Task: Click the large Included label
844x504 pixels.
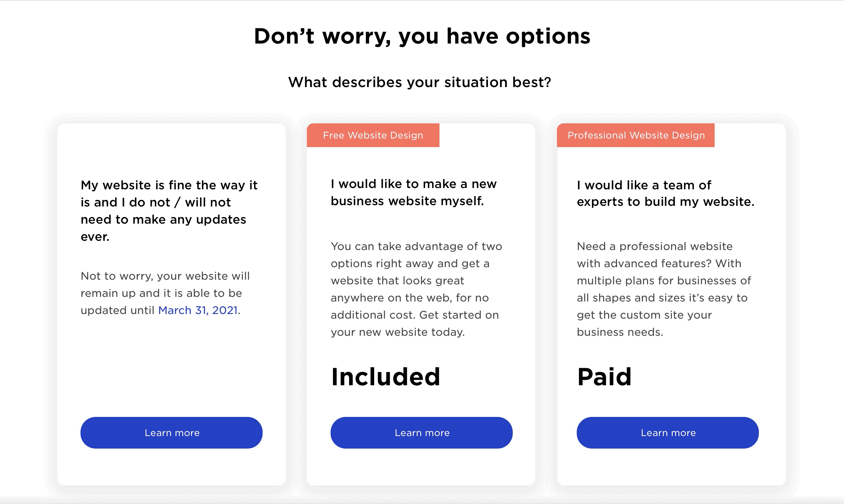Action: [x=385, y=377]
